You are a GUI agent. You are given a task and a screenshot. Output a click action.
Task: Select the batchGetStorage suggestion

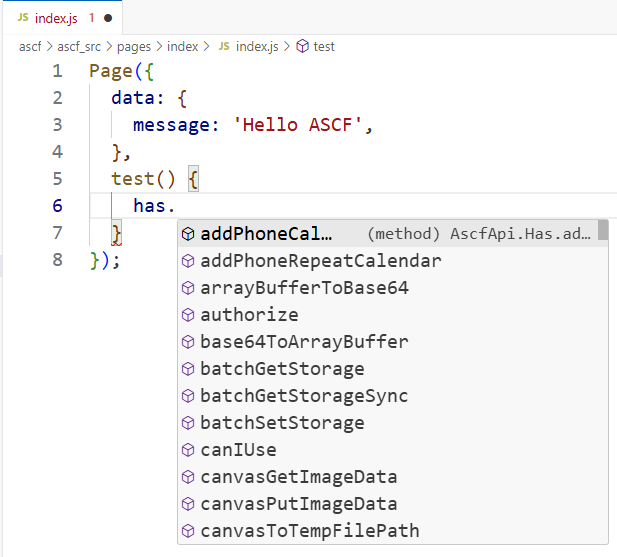[393, 369]
